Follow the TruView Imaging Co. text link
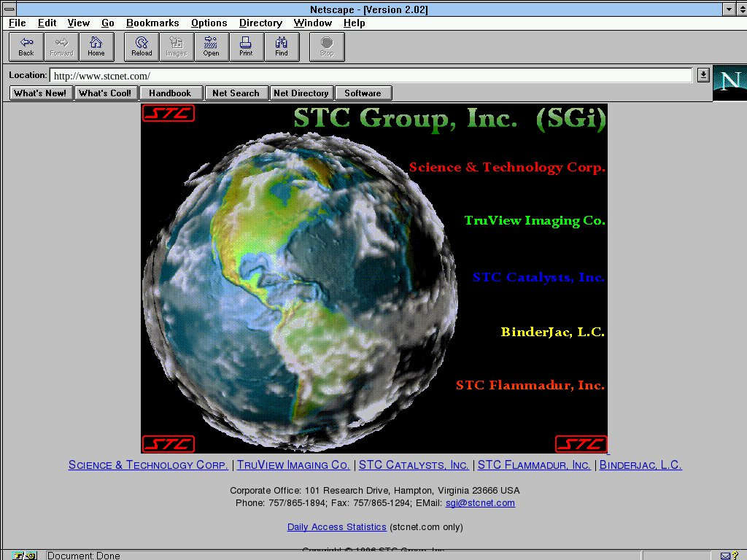Image resolution: width=747 pixels, height=560 pixels. tap(293, 465)
